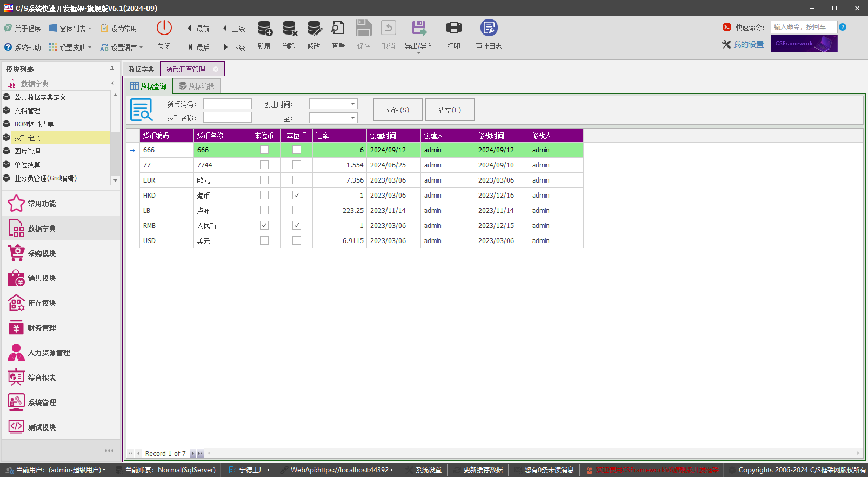Click the 货币编码 input field
Screen dimensions: 868x477
[x=228, y=104]
